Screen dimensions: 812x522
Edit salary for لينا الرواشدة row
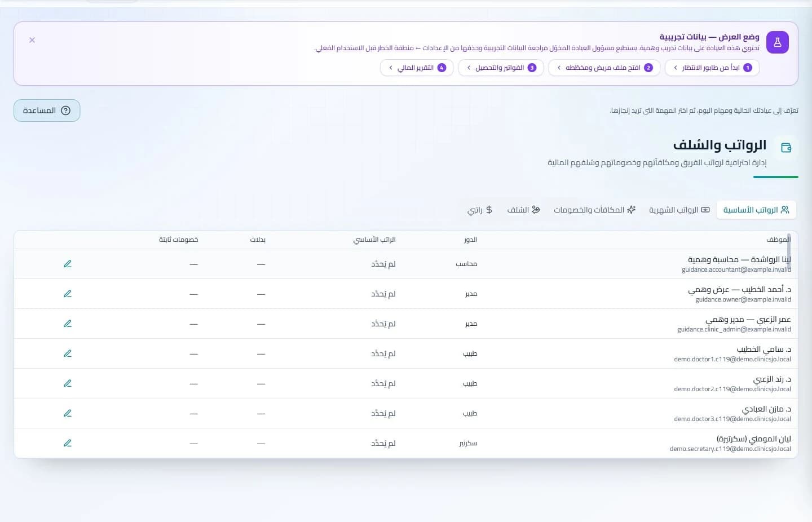(x=68, y=264)
